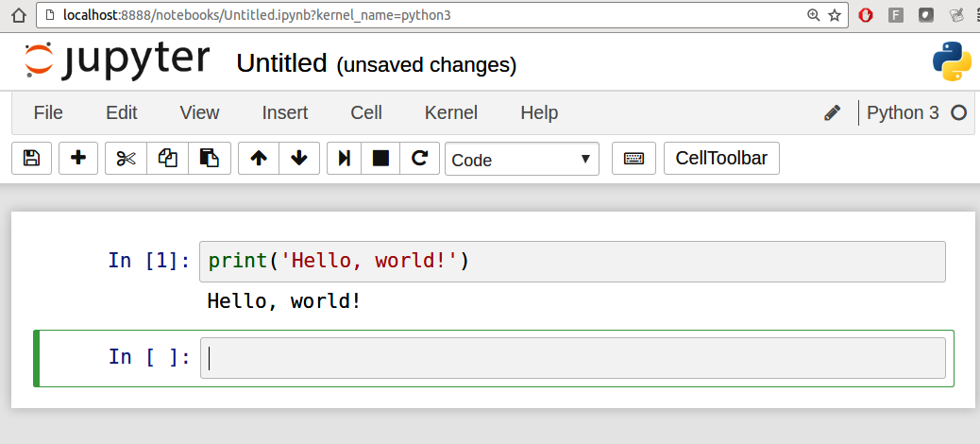
Task: Move the selected cell down
Action: (299, 159)
